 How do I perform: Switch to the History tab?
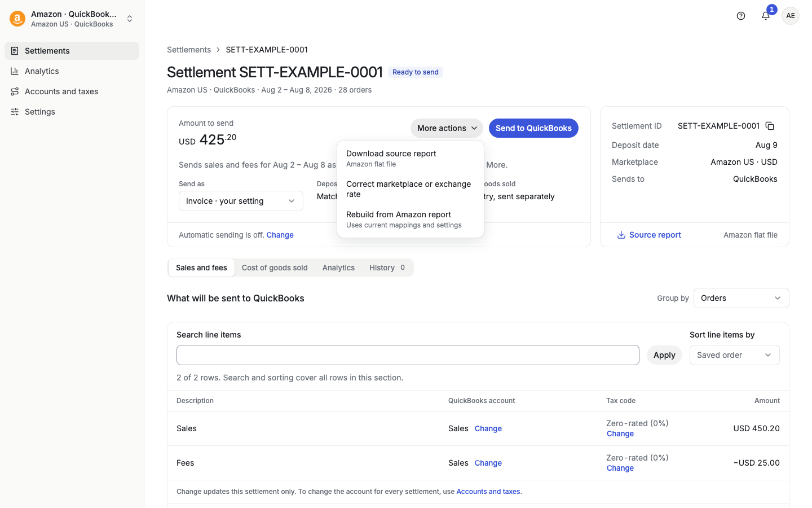387,268
